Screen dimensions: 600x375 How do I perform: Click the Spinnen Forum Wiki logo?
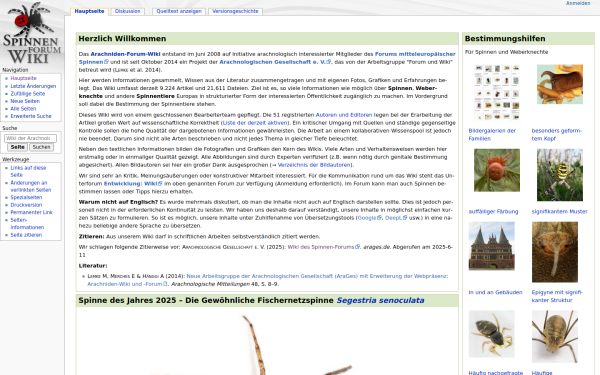click(x=31, y=33)
